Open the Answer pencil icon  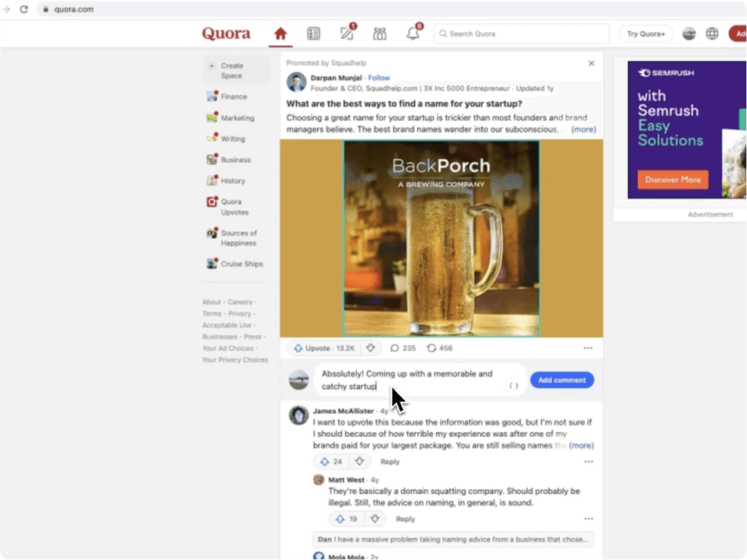tap(347, 33)
